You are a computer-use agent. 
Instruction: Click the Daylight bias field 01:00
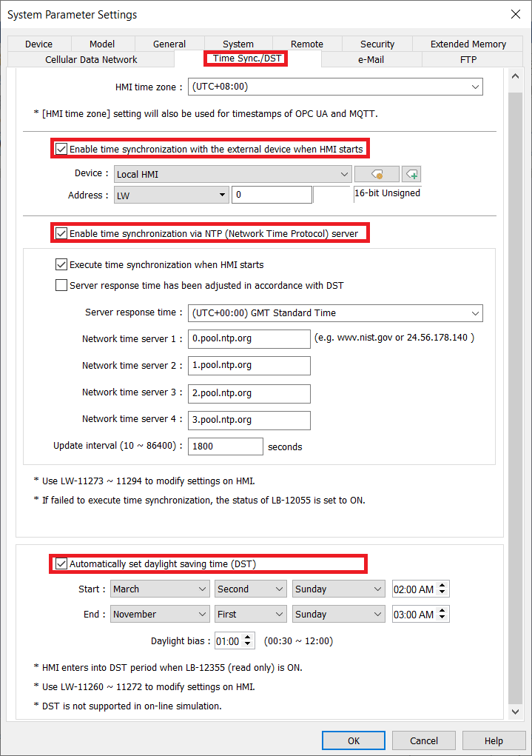pyautogui.click(x=228, y=641)
